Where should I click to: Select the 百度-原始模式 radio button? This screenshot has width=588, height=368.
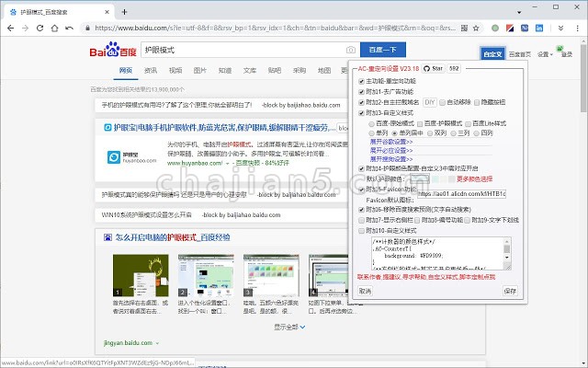(371, 124)
